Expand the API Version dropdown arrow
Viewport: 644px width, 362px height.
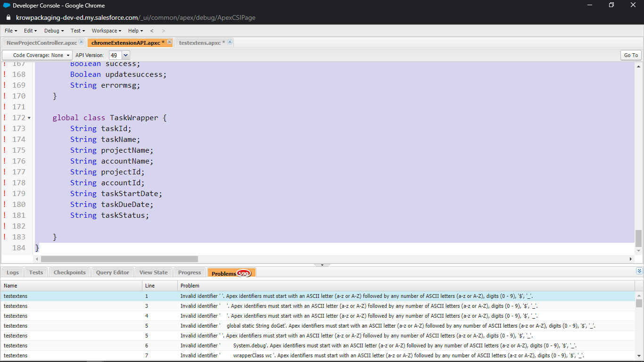coord(125,55)
